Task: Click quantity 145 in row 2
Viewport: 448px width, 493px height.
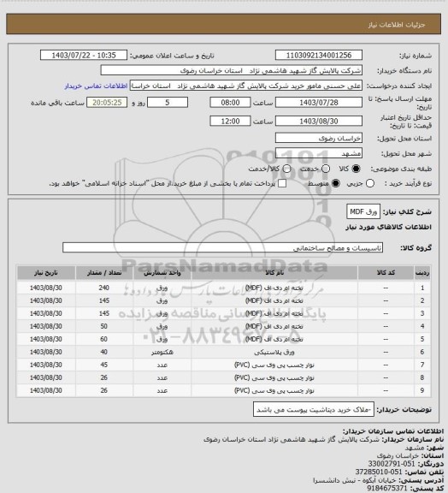Action: (x=104, y=300)
